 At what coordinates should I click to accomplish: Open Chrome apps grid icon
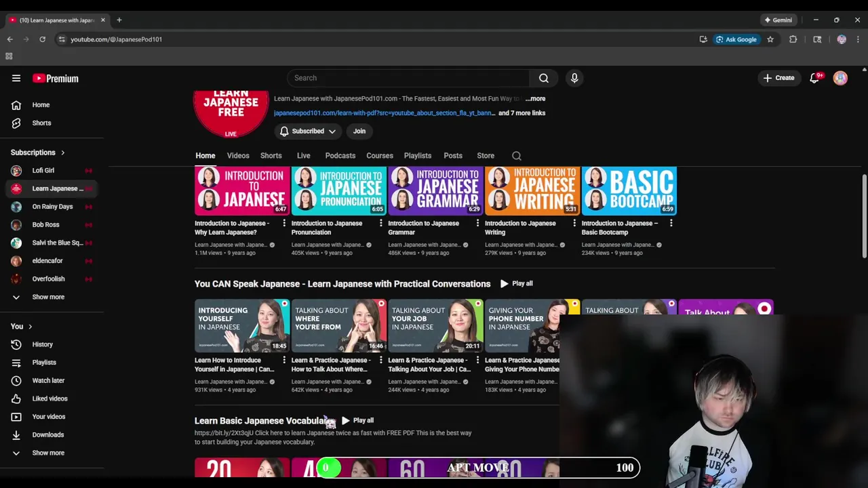point(9,56)
